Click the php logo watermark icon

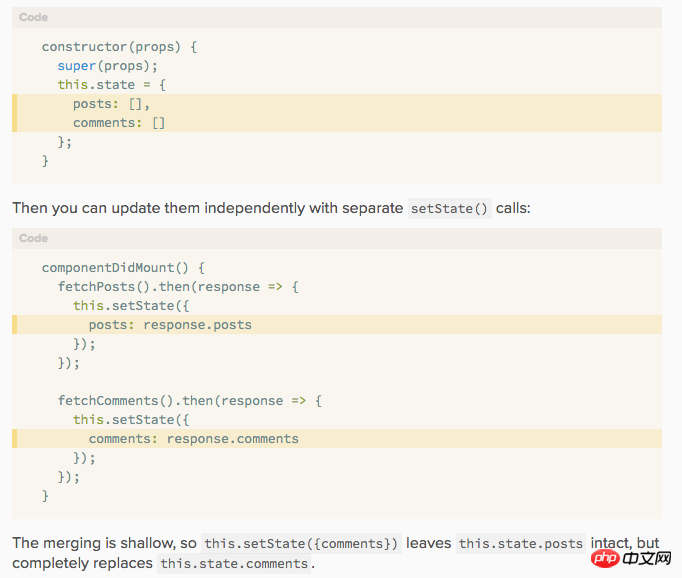click(605, 553)
